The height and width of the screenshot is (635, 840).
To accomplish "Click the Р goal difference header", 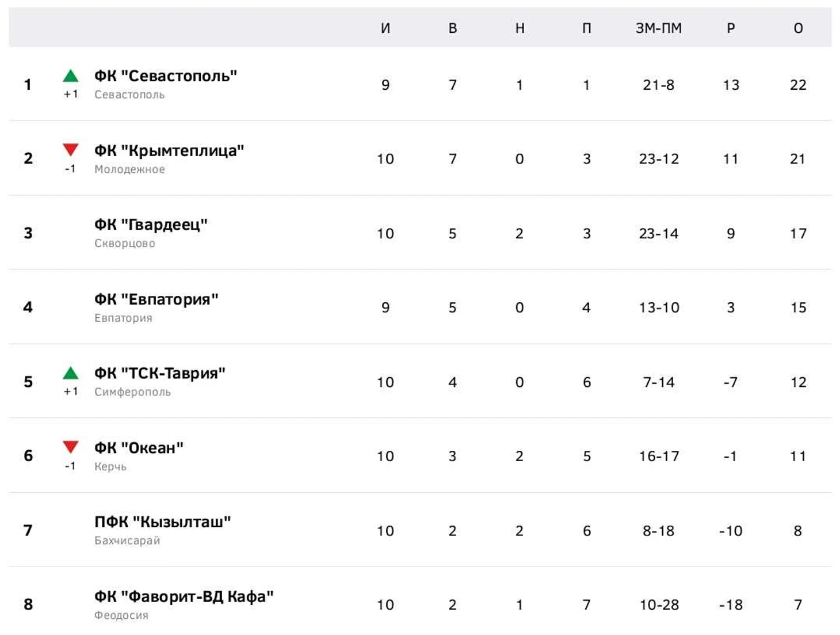I will pyautogui.click(x=731, y=28).
